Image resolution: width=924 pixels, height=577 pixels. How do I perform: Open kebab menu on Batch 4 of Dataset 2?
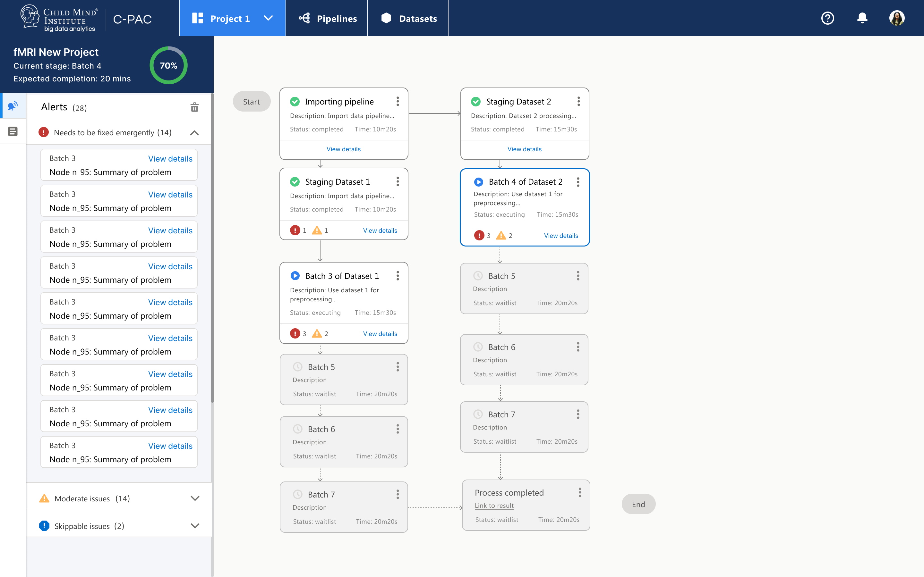pos(578,182)
